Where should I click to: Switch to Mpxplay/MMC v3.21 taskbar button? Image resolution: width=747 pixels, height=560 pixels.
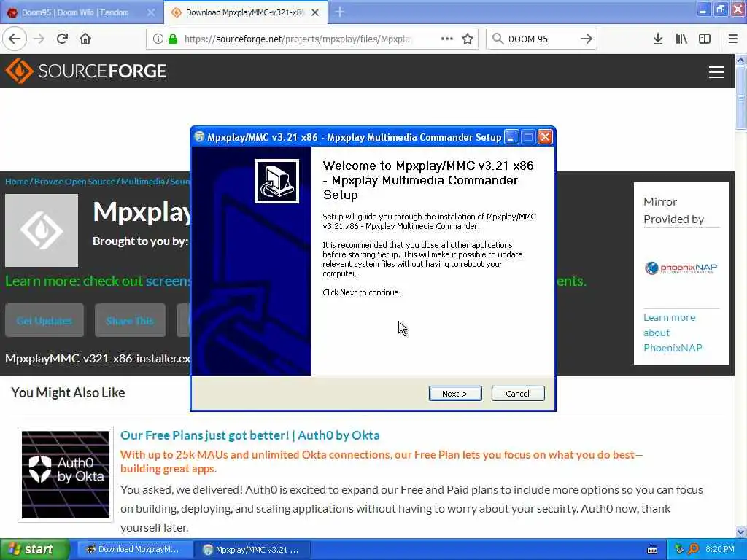tap(252, 550)
